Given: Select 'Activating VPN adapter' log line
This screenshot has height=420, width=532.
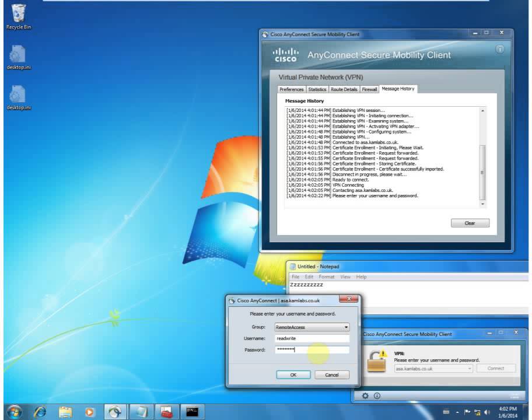Looking at the screenshot, I should pos(353,126).
